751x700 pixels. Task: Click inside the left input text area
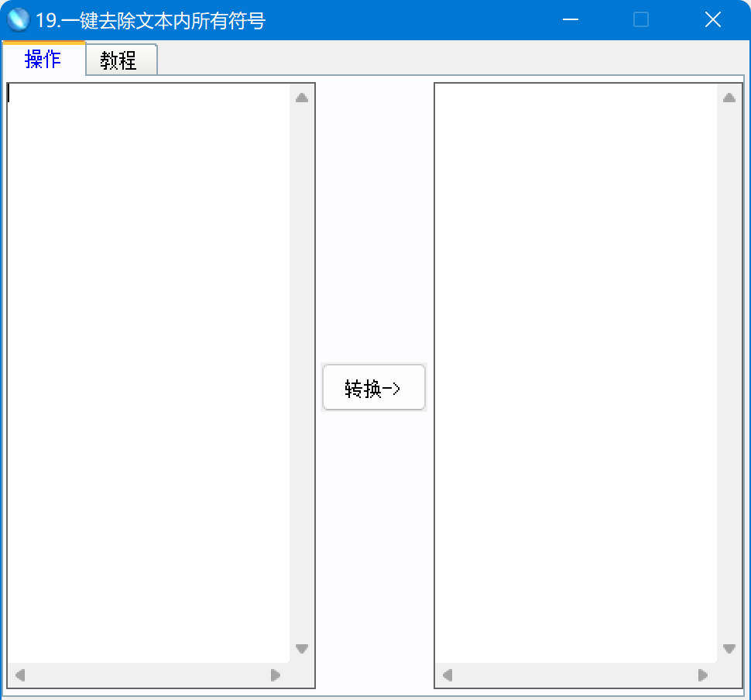tap(149, 373)
